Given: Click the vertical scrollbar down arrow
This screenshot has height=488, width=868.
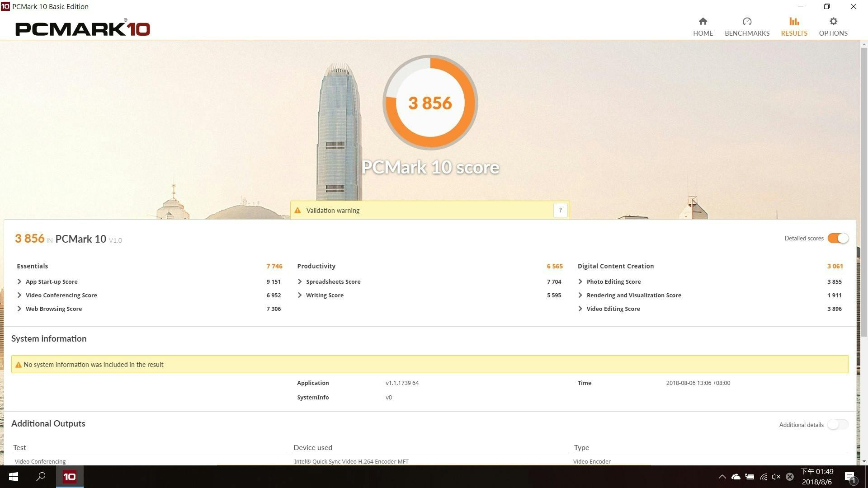Looking at the screenshot, I should point(864,461).
